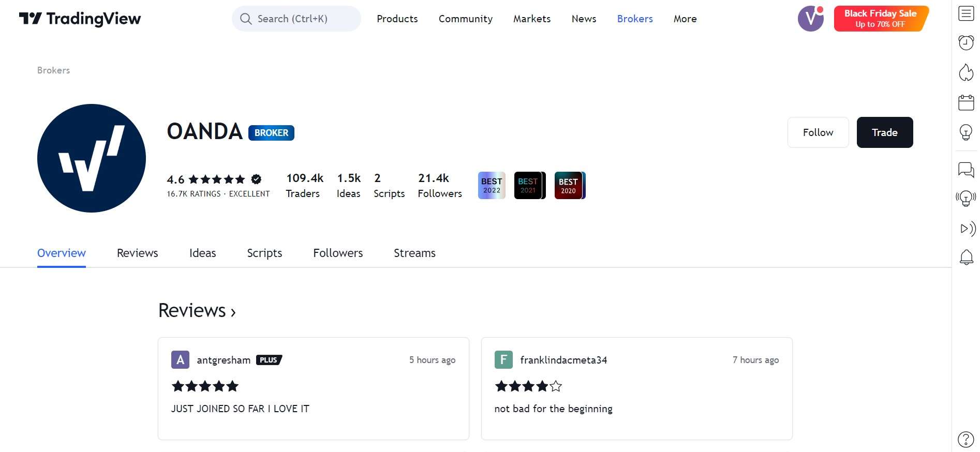Open the More menu
Image resolution: width=980 pixels, height=452 pixels.
(x=685, y=19)
